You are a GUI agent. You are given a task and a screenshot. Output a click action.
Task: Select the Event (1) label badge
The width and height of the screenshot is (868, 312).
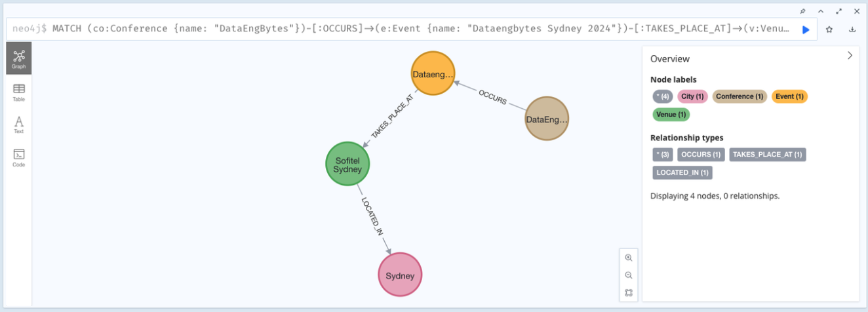point(789,96)
